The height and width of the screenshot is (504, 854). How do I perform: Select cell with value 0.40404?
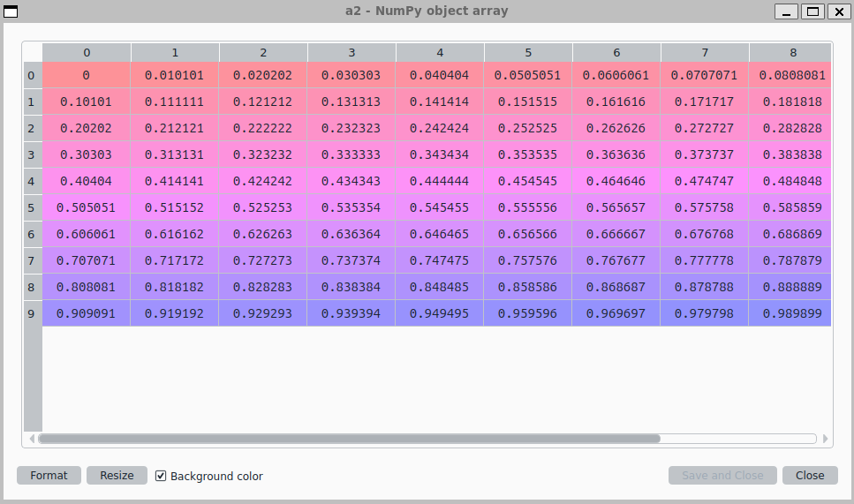point(87,181)
